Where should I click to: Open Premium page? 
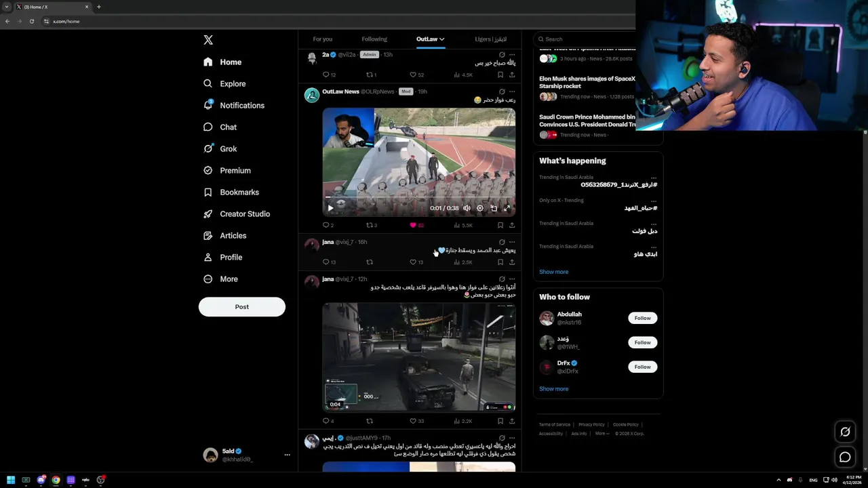pos(227,170)
